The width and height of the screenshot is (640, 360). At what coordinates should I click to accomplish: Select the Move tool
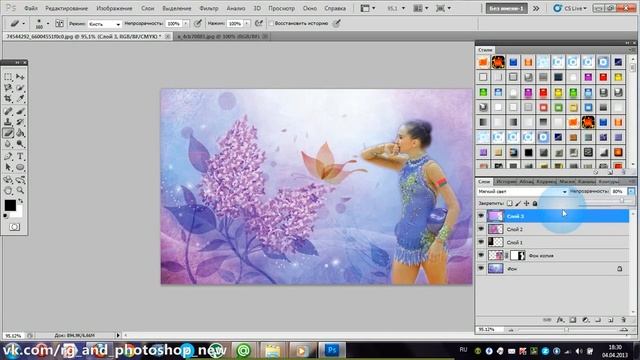coord(20,76)
